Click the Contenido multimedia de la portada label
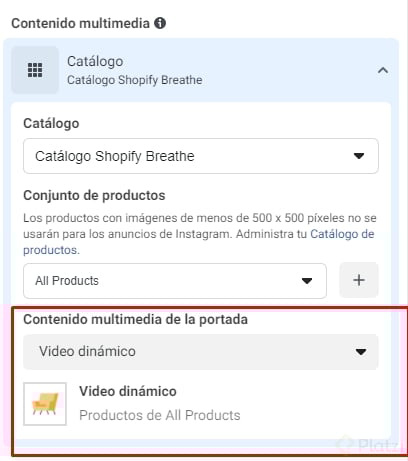 pos(135,319)
